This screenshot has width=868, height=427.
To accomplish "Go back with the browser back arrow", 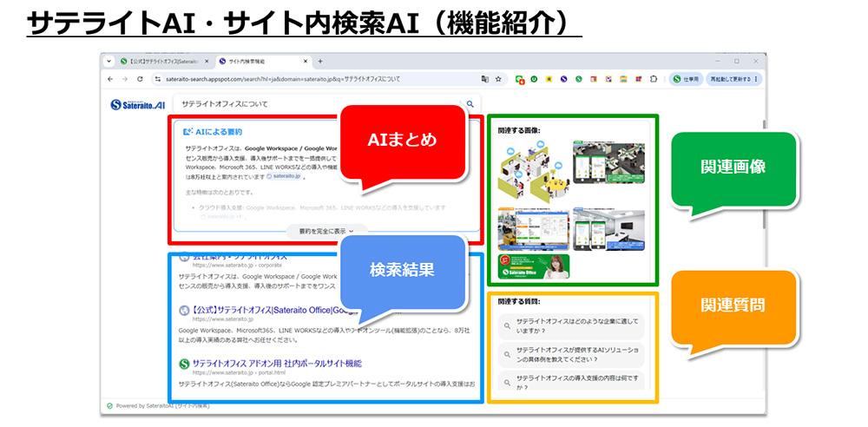I will coord(110,79).
